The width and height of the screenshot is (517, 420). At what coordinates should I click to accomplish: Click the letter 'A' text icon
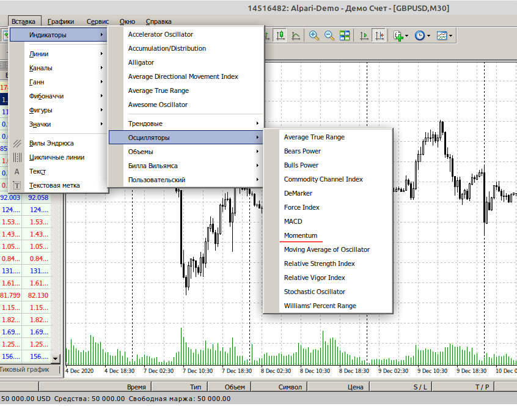tap(17, 171)
